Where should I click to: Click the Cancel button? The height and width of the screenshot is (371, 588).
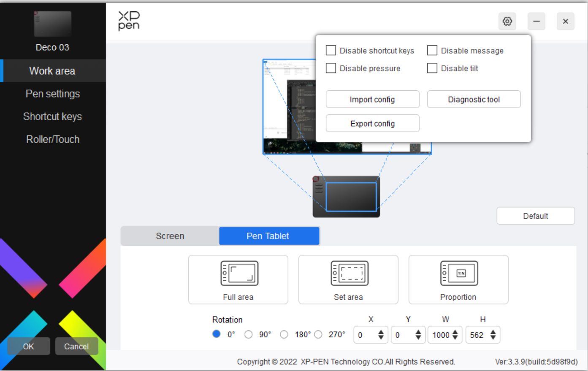[x=76, y=346]
